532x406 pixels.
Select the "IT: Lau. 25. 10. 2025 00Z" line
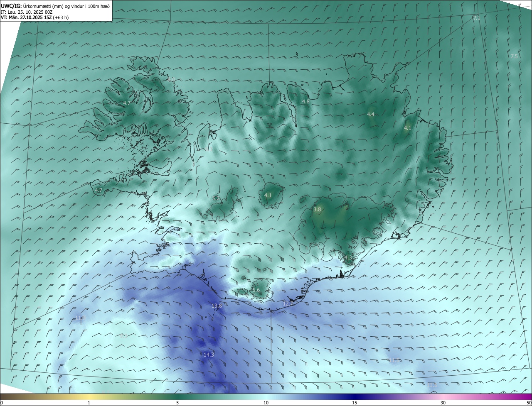[x=27, y=12]
